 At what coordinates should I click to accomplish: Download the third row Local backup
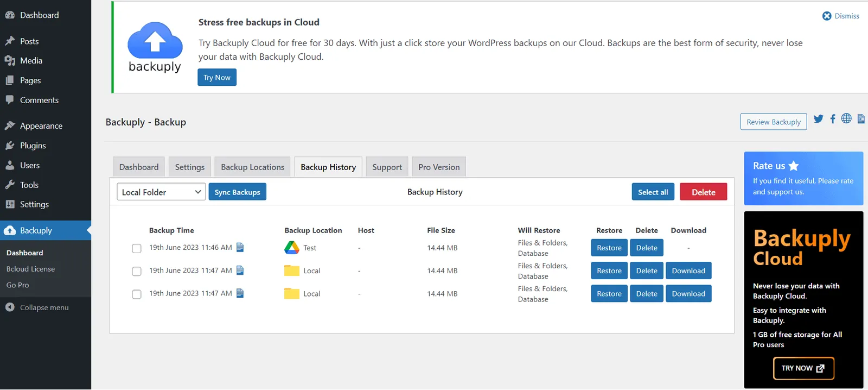[688, 293]
